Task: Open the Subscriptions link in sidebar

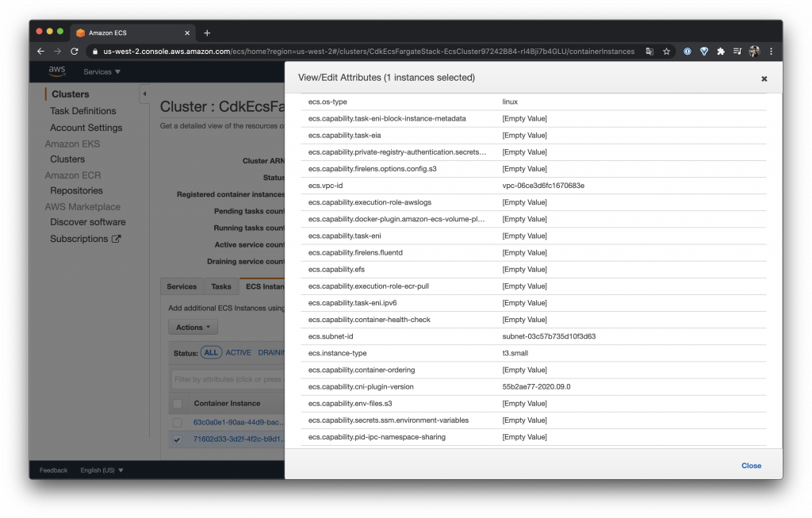Action: tap(79, 239)
